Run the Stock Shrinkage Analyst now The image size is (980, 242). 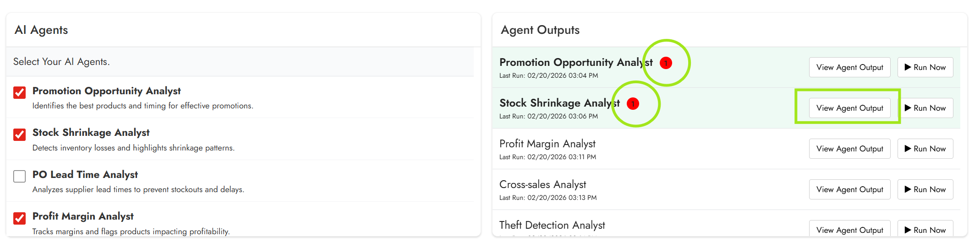coord(925,108)
